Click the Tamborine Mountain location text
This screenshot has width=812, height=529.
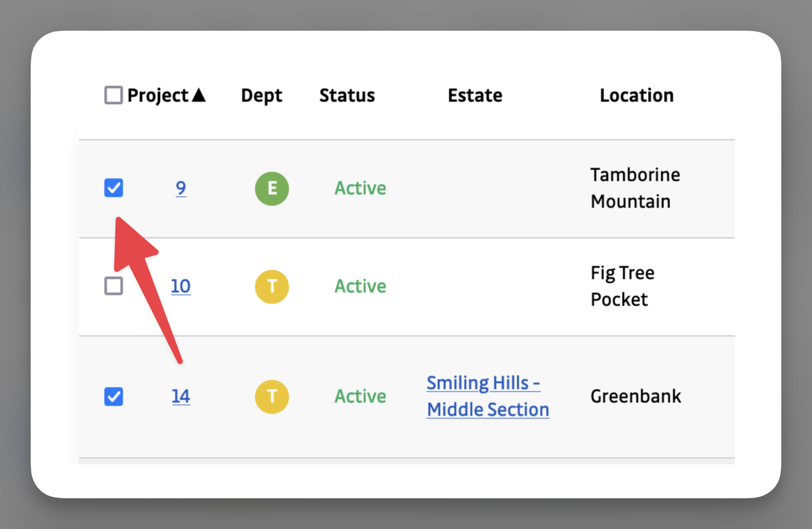tap(635, 188)
